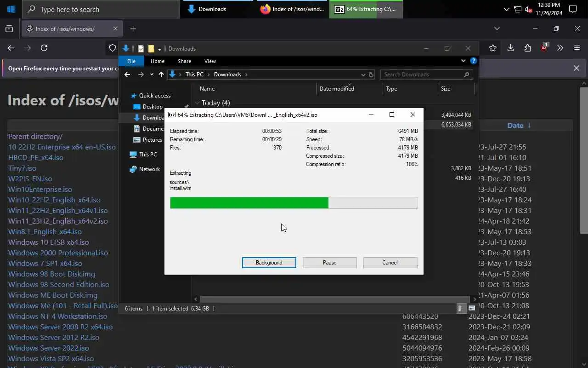Sort index by Date column

point(515,125)
